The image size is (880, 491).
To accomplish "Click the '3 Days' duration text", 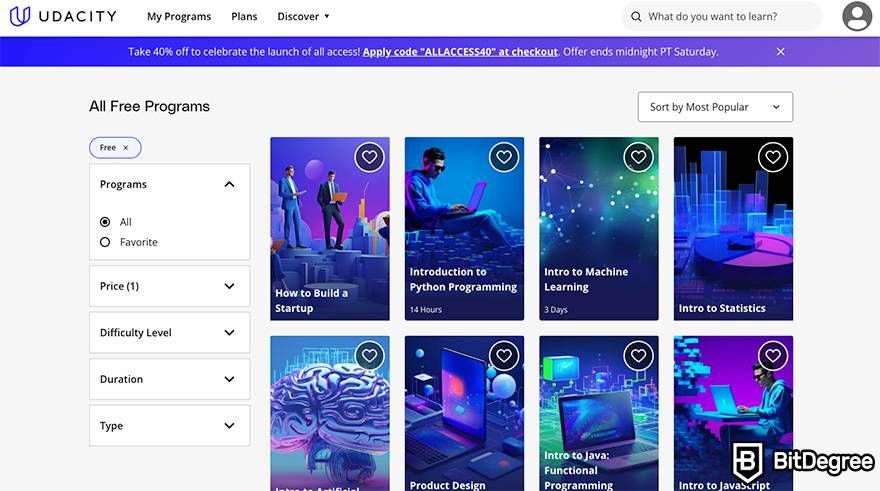I will point(556,310).
